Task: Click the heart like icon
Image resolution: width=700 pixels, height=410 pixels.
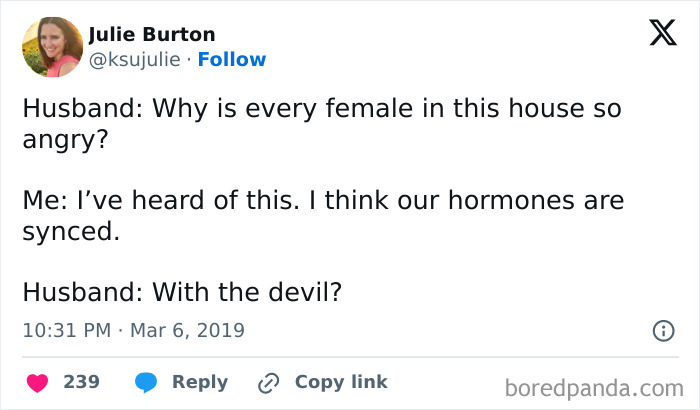Action: click(37, 382)
